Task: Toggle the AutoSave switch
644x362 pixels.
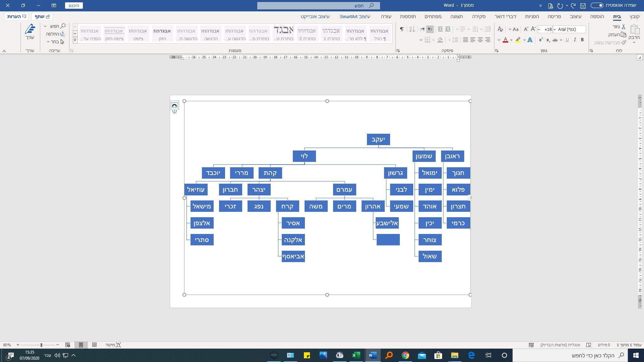Action: coord(597,5)
